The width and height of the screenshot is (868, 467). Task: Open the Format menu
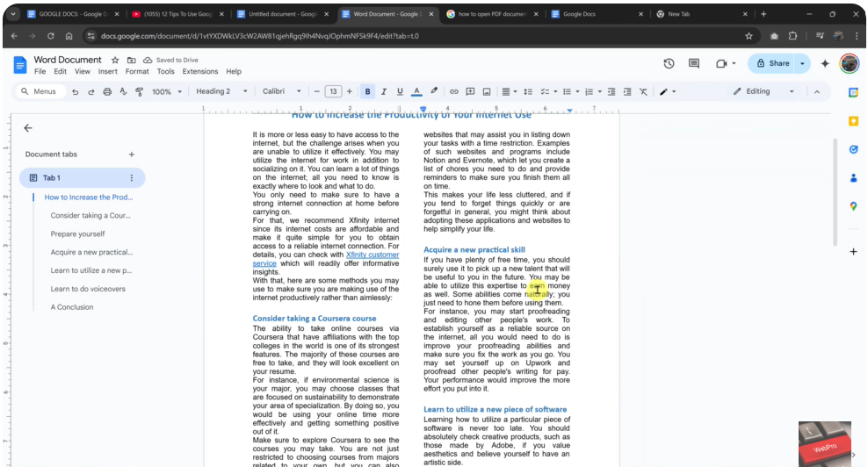point(137,71)
